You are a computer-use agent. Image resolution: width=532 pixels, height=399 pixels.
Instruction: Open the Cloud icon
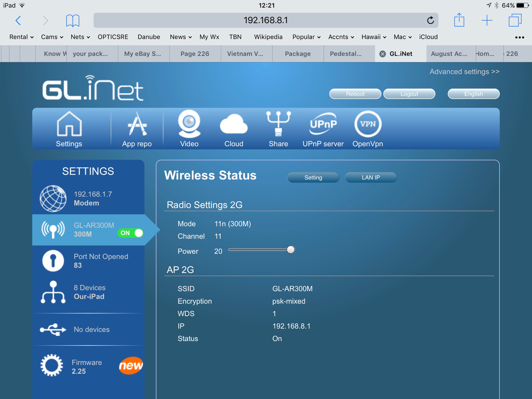(234, 129)
